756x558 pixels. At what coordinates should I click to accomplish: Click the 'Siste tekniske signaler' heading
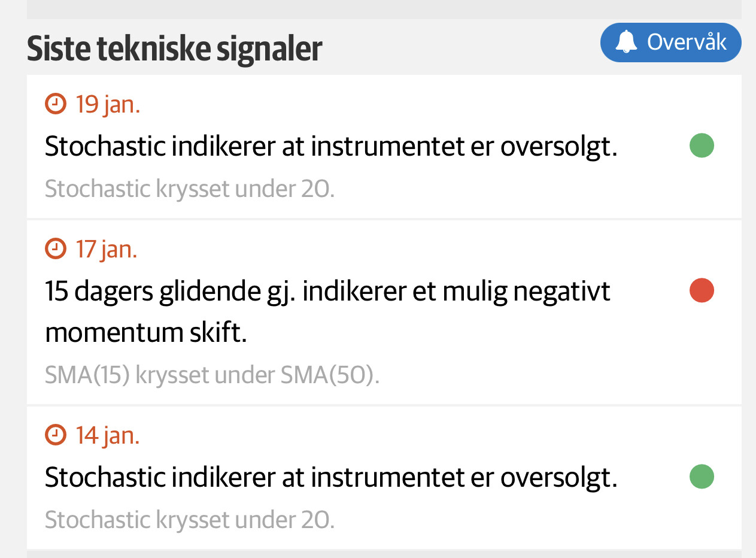174,49
